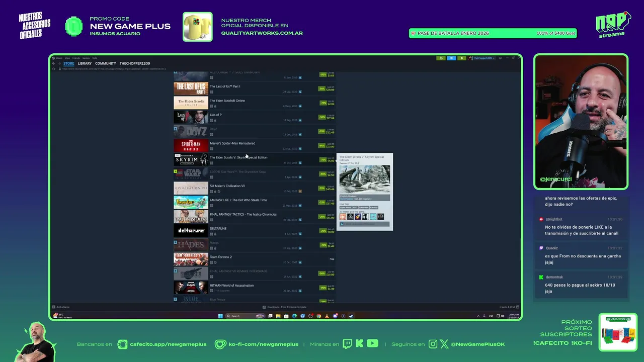Expand the system tray hidden icons chevron
The width and height of the screenshot is (644, 362).
tap(478, 316)
